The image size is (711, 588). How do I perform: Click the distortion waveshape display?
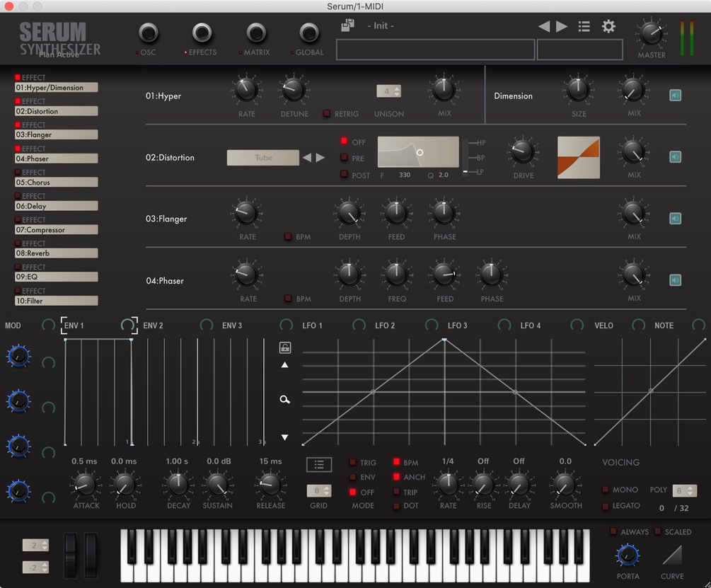[579, 157]
